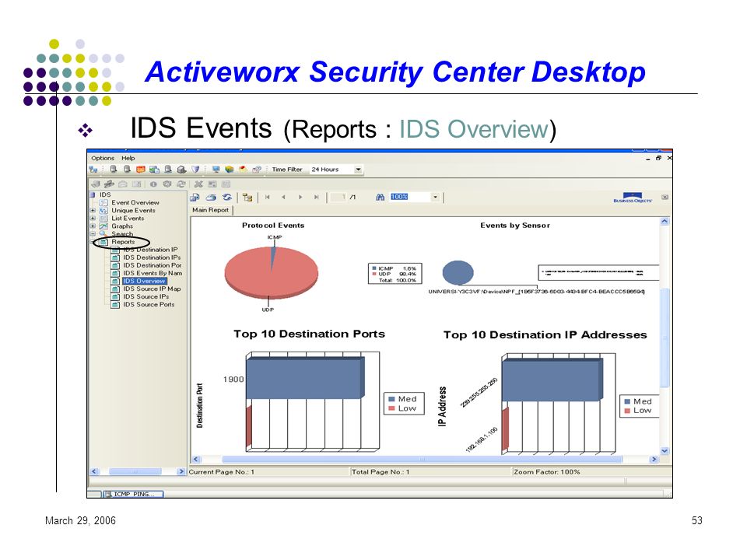This screenshot has height=560, width=747.
Task: Open the IDS Events By Nam report
Action: coord(153,273)
